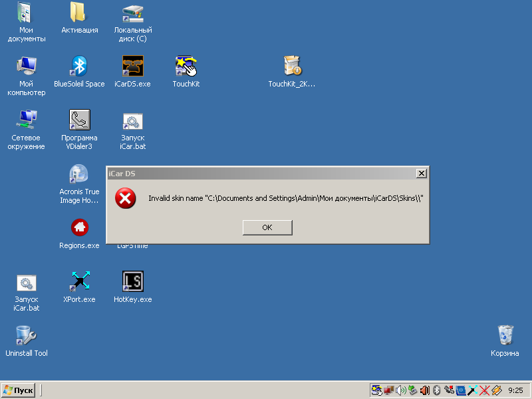This screenshot has height=399, width=532.
Task: Confirm the iCar DS error with OK
Action: point(267,227)
